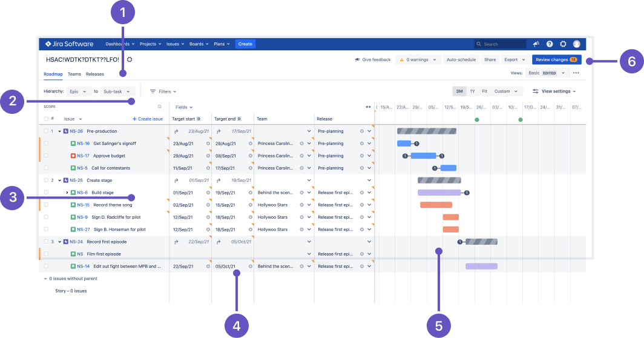
Task: Open the help question mark icon
Action: point(550,44)
